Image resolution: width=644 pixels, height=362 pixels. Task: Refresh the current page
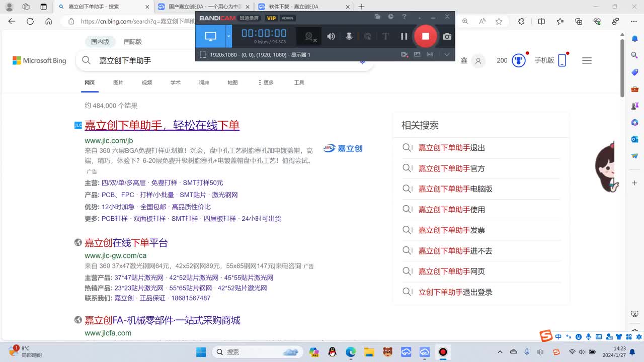[30, 22]
